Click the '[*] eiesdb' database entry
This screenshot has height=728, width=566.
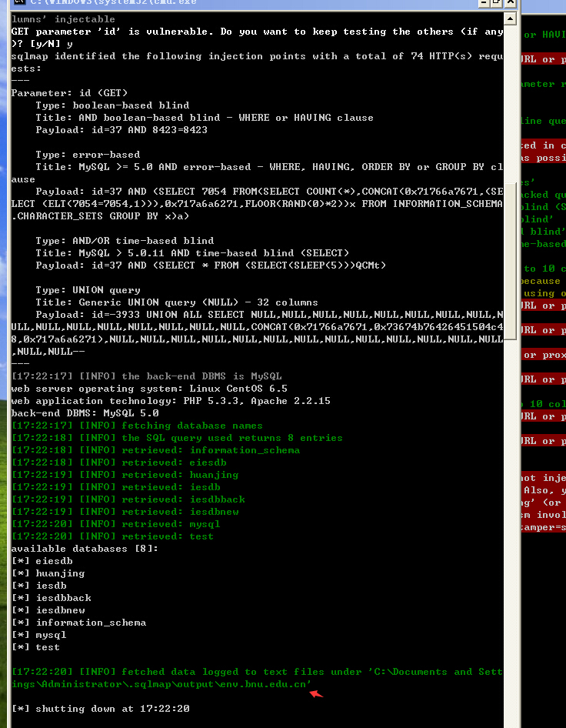pos(42,561)
